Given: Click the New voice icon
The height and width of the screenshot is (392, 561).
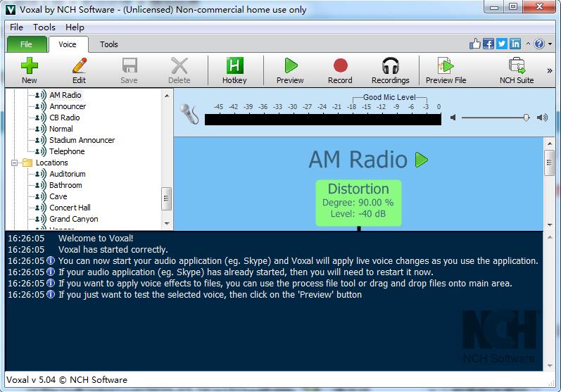Looking at the screenshot, I should (x=29, y=67).
